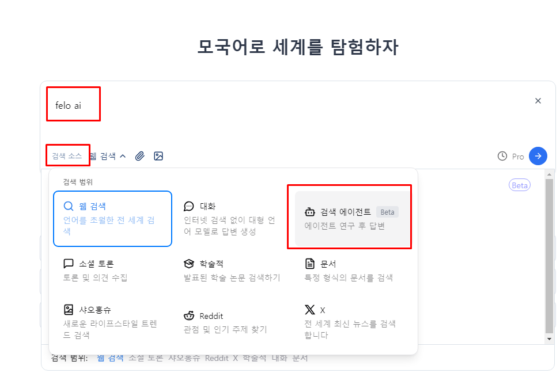Select the 소셜 토론 scope option

112,271
